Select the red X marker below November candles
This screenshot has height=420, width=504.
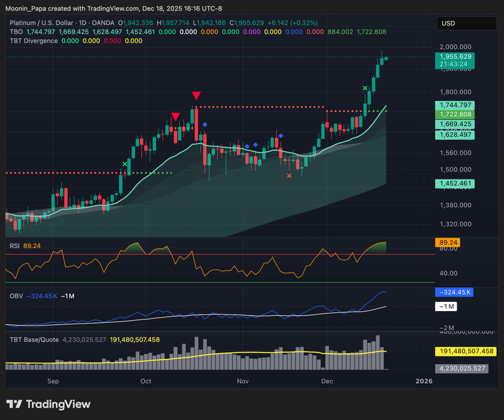point(289,175)
